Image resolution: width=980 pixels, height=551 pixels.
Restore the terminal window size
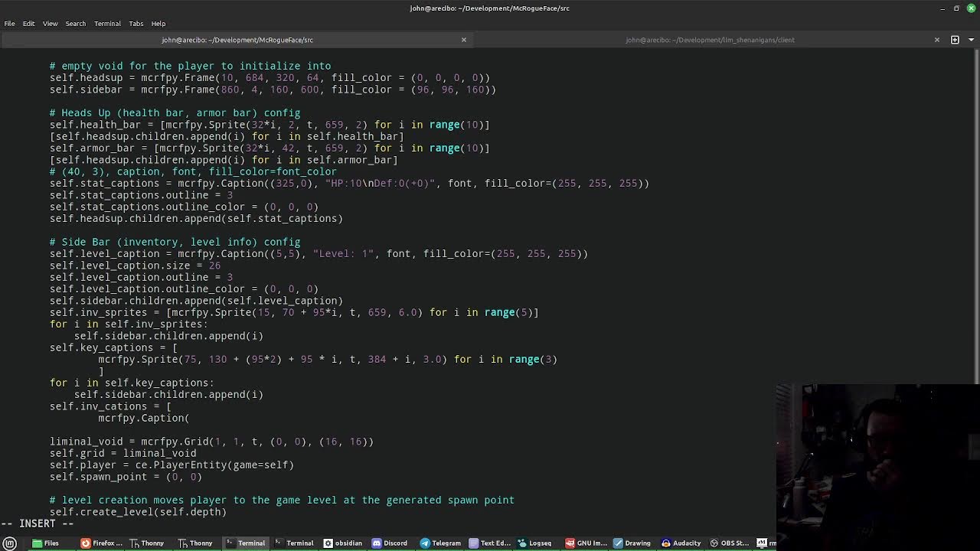pos(956,8)
